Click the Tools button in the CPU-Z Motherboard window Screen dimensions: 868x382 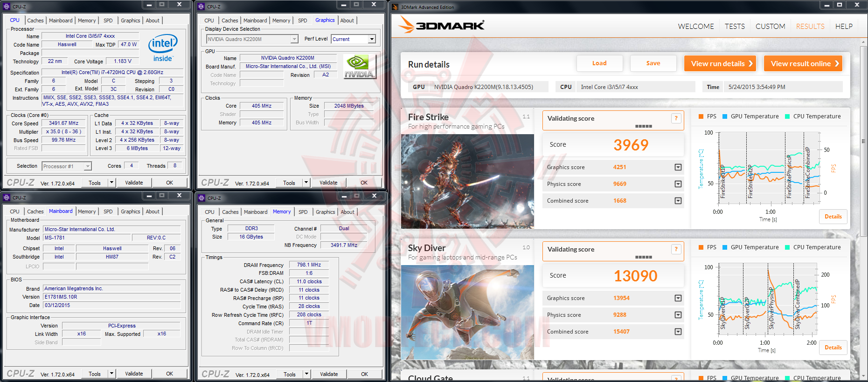(95, 374)
